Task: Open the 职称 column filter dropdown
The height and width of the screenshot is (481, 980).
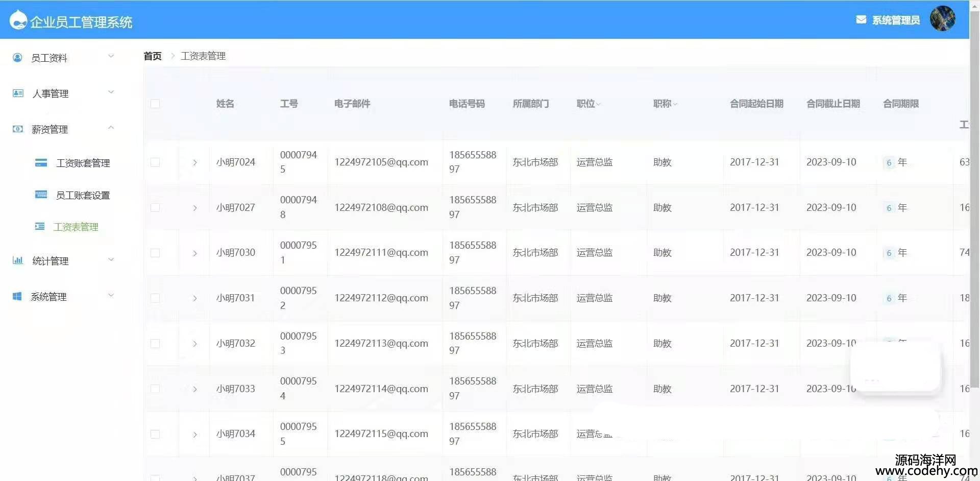Action: point(675,104)
